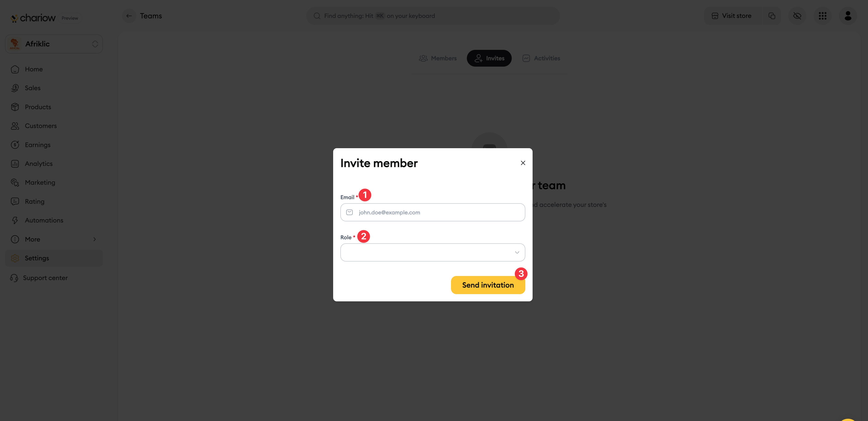Click the back arrow next to Teams
Image resolution: width=868 pixels, height=421 pixels.
(x=129, y=16)
